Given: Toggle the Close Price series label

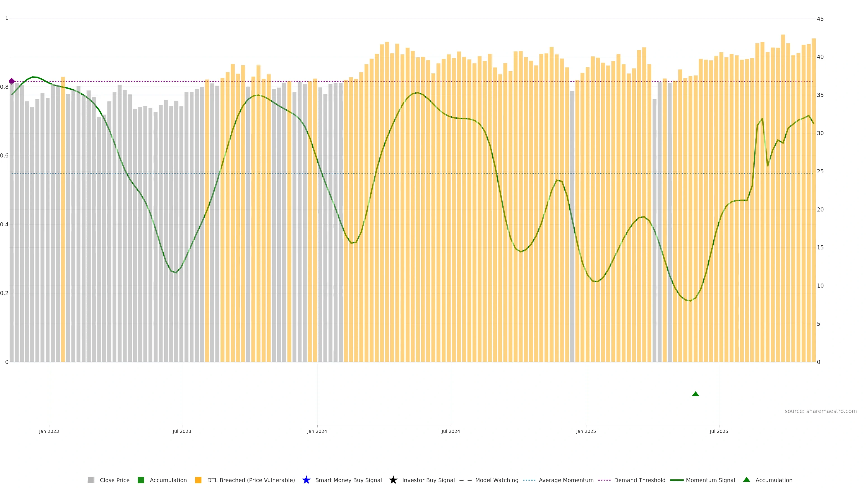Looking at the screenshot, I should [x=115, y=480].
